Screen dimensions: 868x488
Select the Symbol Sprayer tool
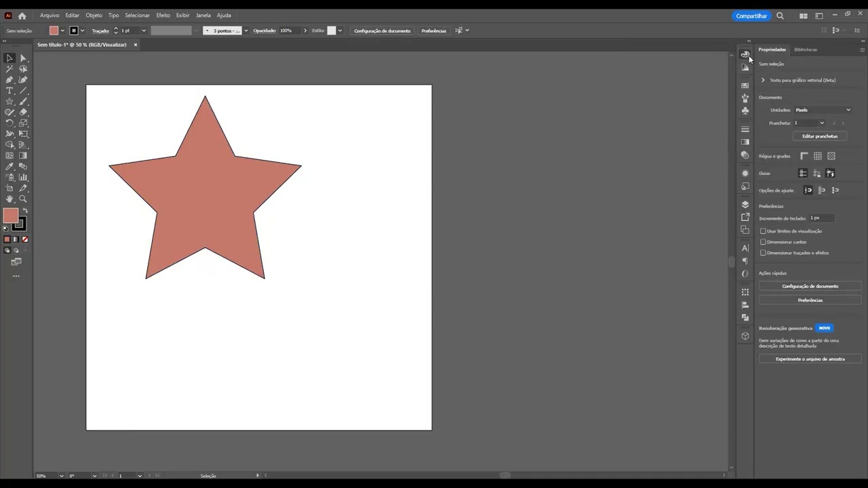pos(9,178)
